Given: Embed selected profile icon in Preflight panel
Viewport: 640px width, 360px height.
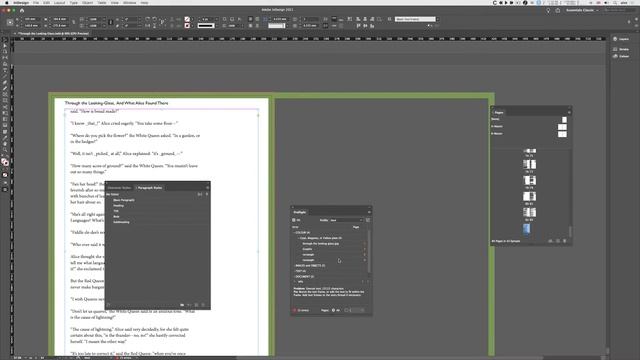Looking at the screenshot, I should [x=368, y=220].
